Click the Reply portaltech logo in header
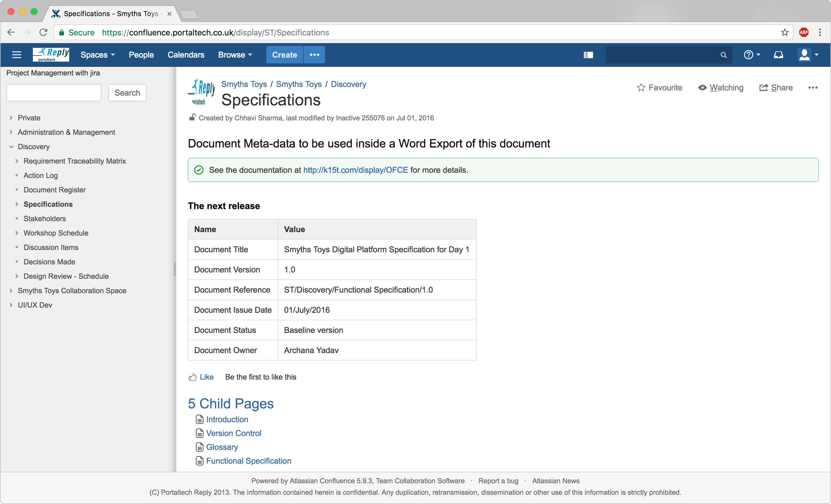Viewport: 831px width, 504px height. click(51, 54)
